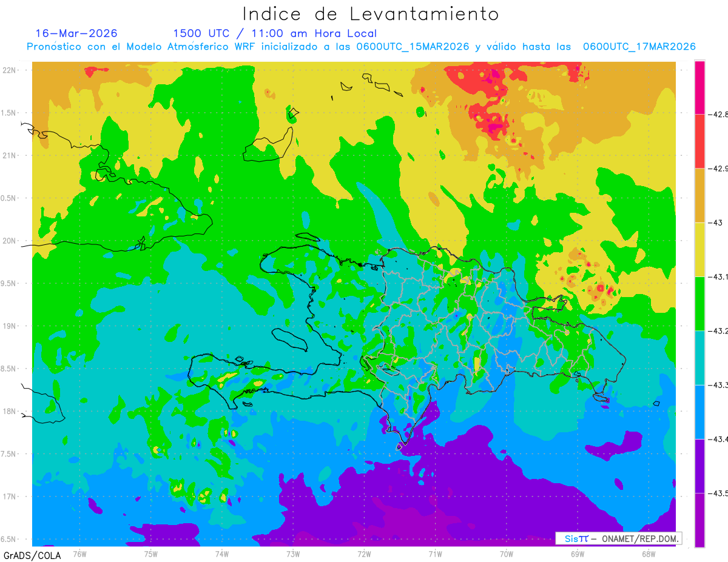
Task: Click the legend value "-42.9"
Action: [717, 169]
